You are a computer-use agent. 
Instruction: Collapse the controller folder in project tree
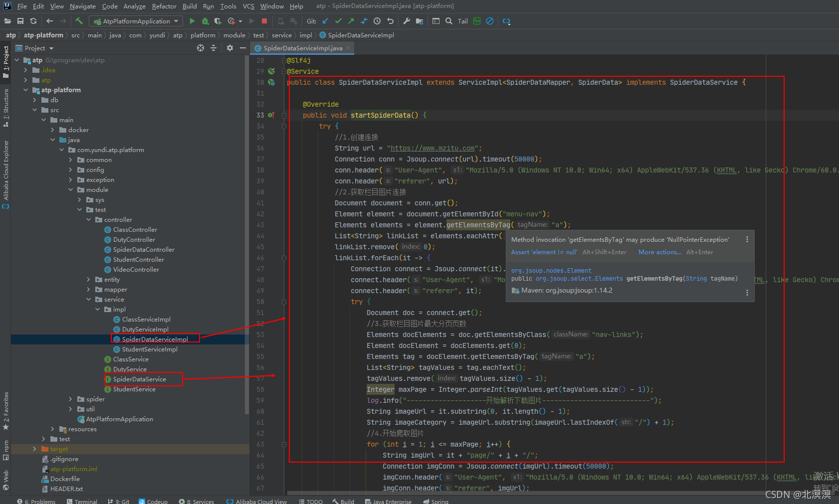pos(89,220)
